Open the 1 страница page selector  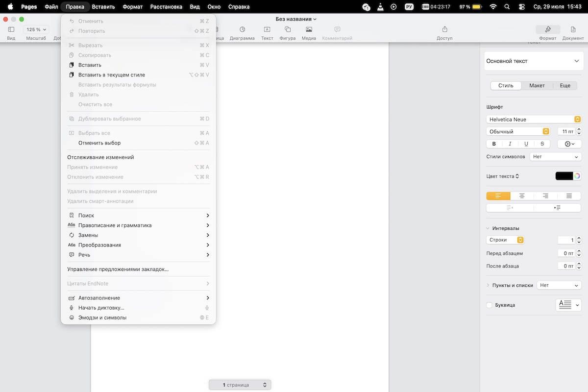(x=240, y=385)
